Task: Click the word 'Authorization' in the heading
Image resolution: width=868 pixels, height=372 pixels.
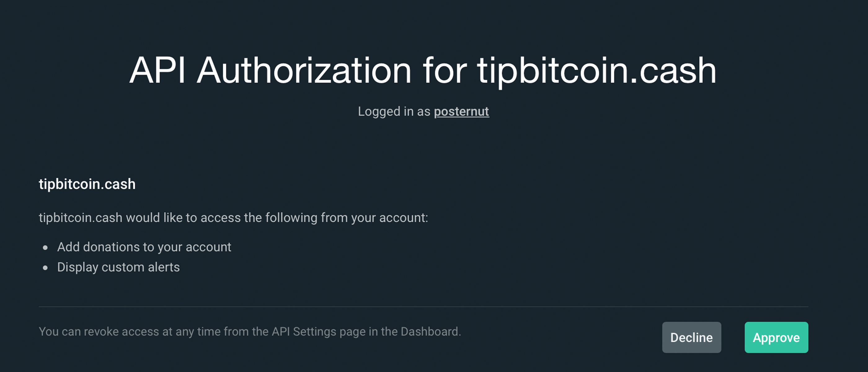Action: 303,71
